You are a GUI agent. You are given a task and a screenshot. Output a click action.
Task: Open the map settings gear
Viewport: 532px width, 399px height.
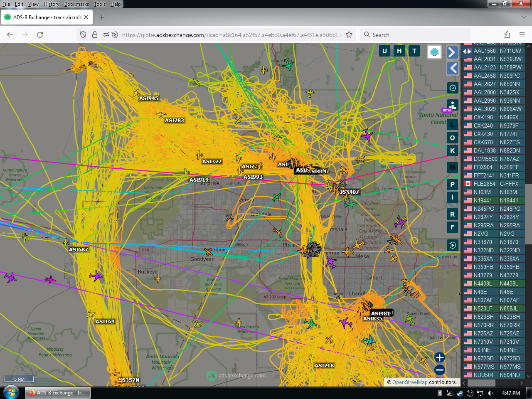click(453, 88)
